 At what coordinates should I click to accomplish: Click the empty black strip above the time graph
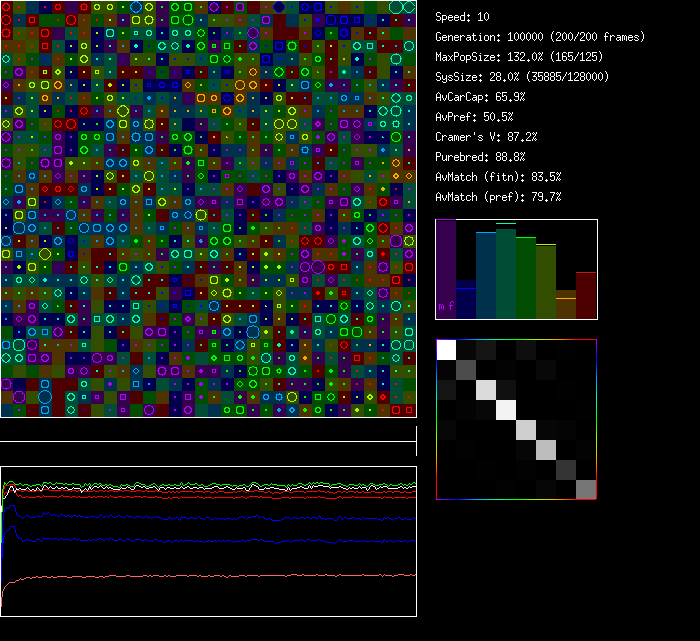[x=208, y=431]
